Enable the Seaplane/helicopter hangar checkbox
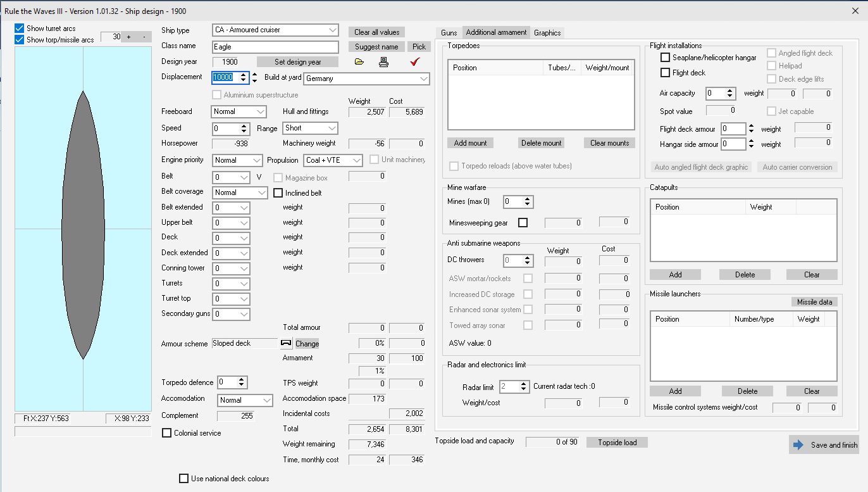Image resolution: width=868 pixels, height=492 pixels. point(665,58)
